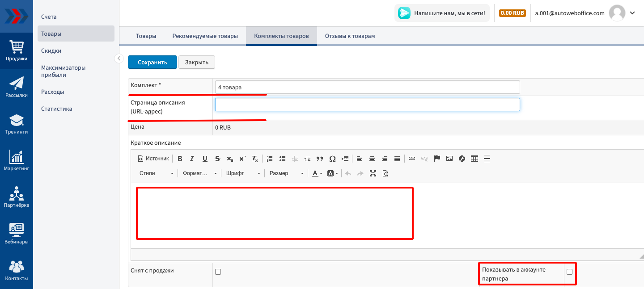Check the 'Снят с продажи' checkbox
The image size is (644, 289).
coord(218,272)
